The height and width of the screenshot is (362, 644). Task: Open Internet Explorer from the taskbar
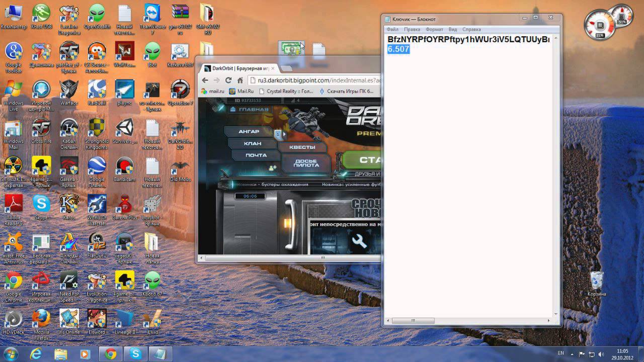[36, 354]
